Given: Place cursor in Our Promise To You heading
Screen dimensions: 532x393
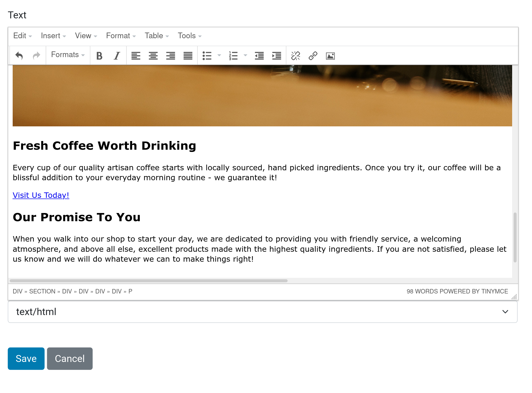Looking at the screenshot, I should 77,217.
